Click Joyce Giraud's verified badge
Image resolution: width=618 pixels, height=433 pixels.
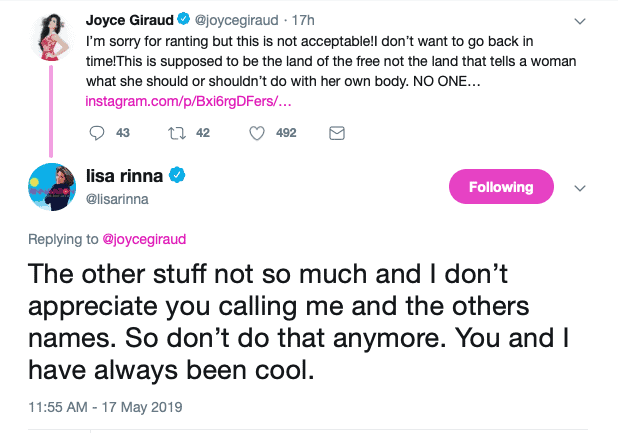pyautogui.click(x=184, y=18)
